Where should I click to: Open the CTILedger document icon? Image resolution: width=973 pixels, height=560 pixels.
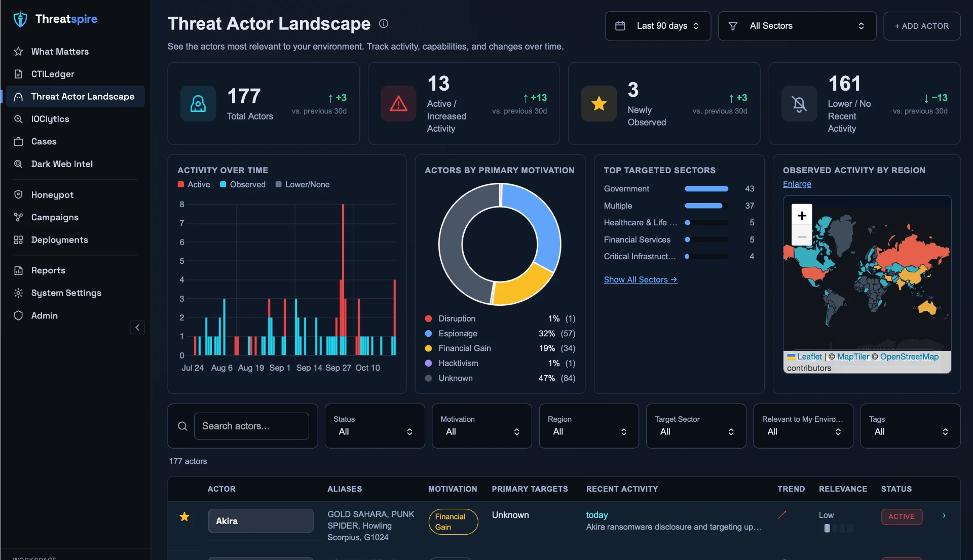[18, 74]
